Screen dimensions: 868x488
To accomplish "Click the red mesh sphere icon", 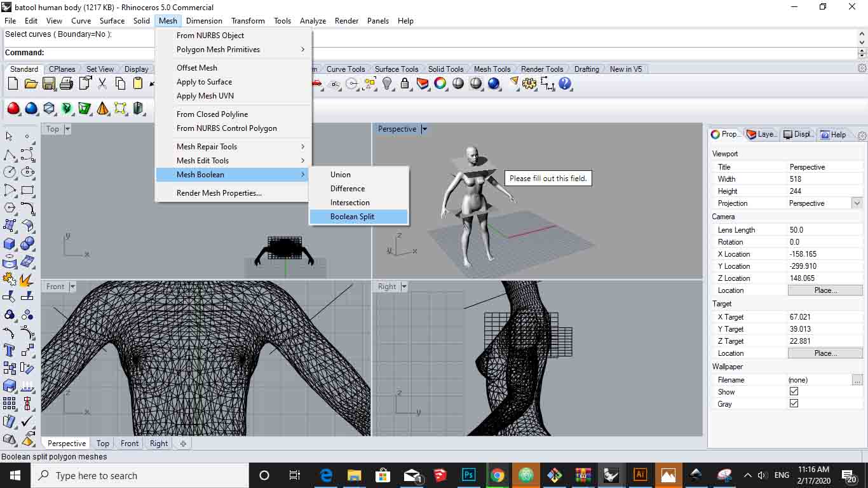I will coord(13,109).
